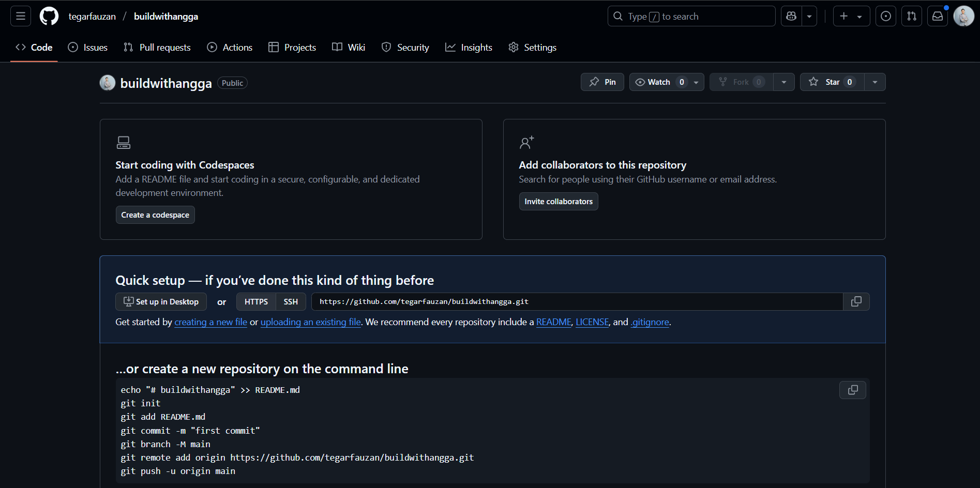
Task: Open buildwithangga breadcrumb link
Action: click(x=166, y=17)
